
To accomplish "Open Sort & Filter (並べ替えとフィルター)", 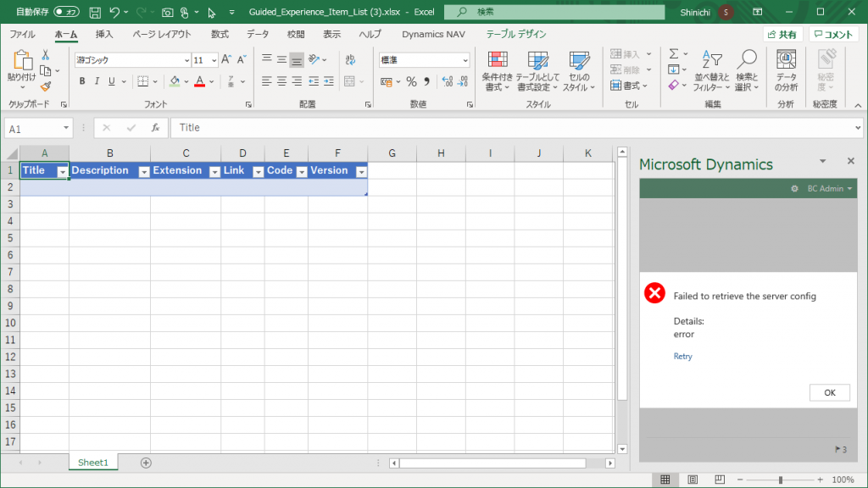I will click(712, 71).
